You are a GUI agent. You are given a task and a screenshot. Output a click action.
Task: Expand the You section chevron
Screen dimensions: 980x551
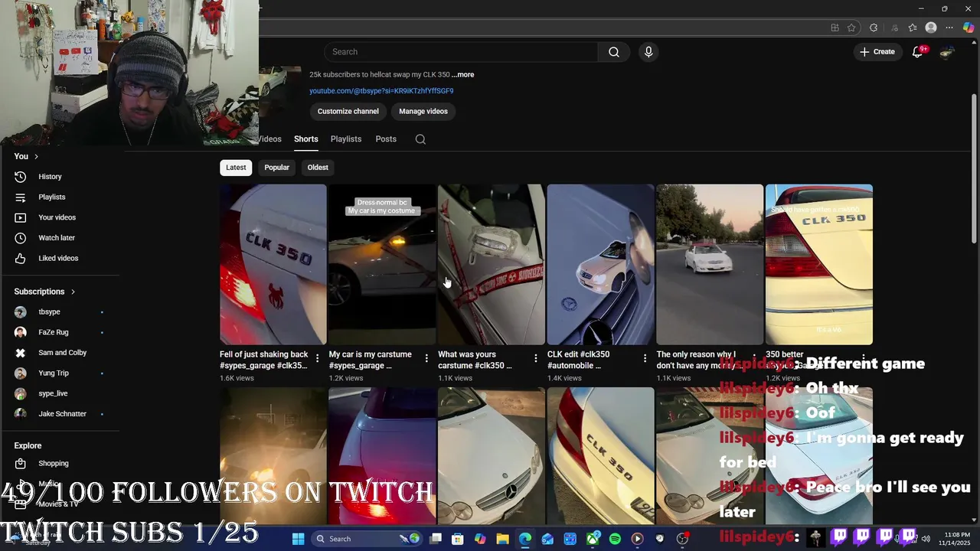(x=36, y=156)
